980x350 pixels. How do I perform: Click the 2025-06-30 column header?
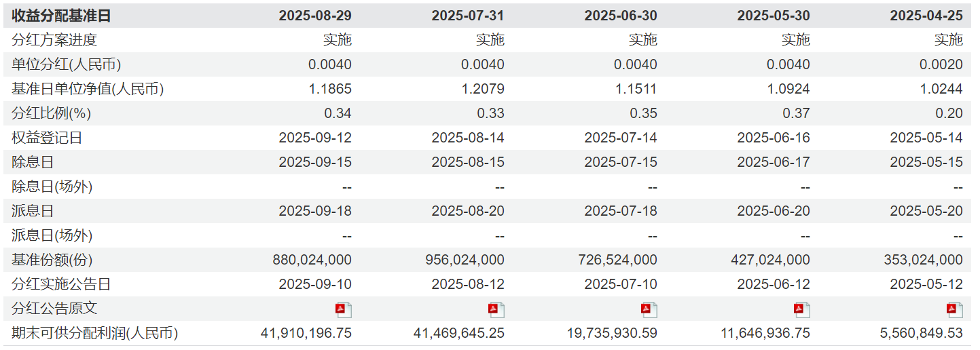(x=621, y=16)
